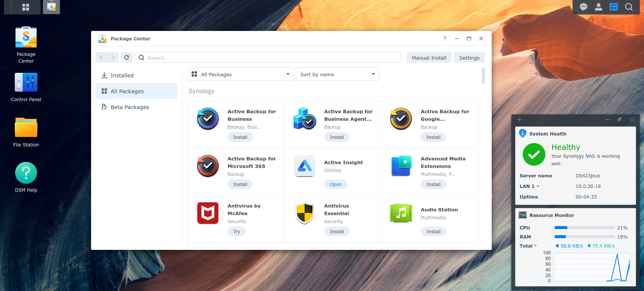Screen dimensions: 644x291
Task: Install Active Backup for Microsoft 365
Action: pos(240,184)
